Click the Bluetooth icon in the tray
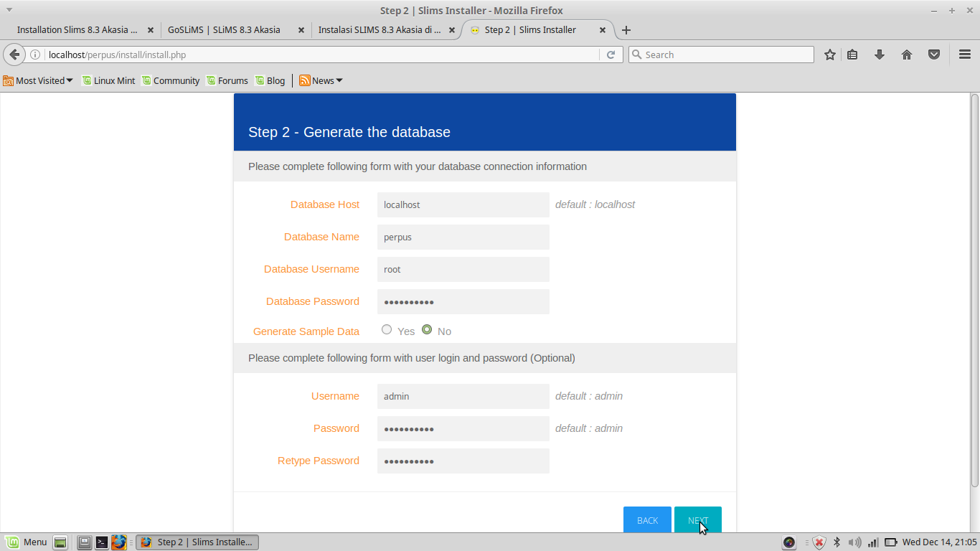The width and height of the screenshot is (980, 551). [837, 542]
